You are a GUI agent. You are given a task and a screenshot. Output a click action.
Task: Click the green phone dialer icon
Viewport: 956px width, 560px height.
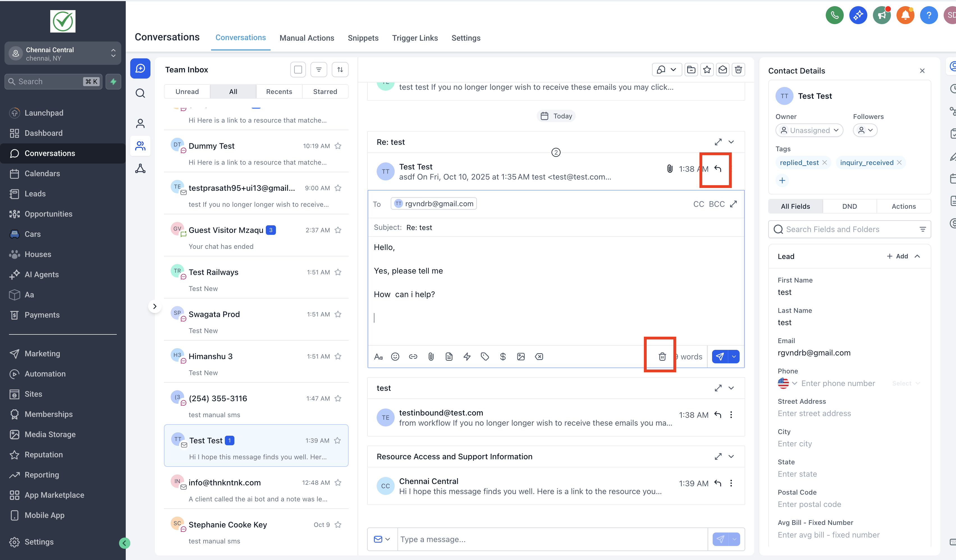(x=834, y=15)
